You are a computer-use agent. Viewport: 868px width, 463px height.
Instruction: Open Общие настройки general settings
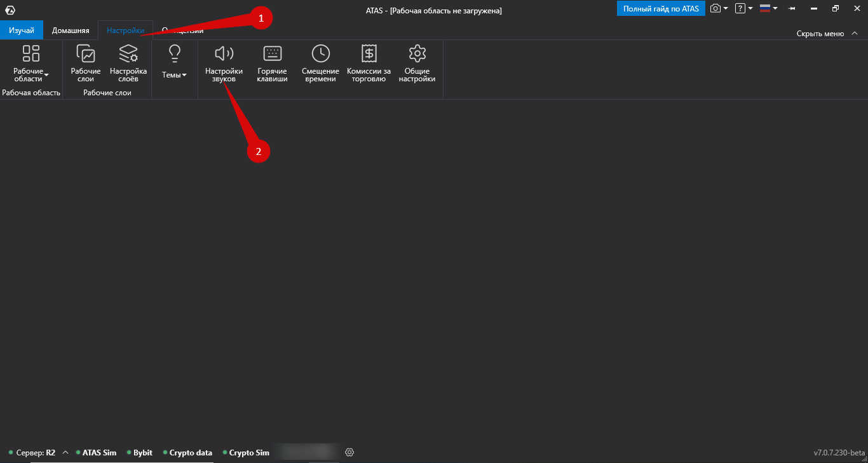pos(417,64)
